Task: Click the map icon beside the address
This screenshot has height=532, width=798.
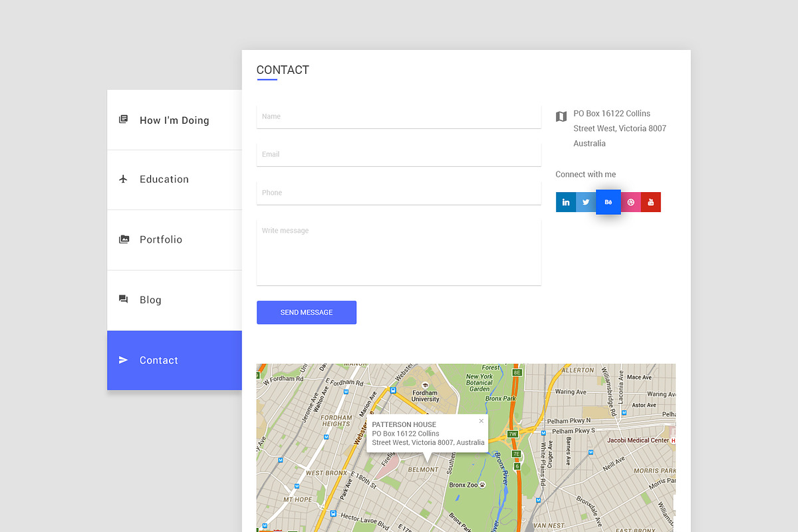Action: [561, 116]
